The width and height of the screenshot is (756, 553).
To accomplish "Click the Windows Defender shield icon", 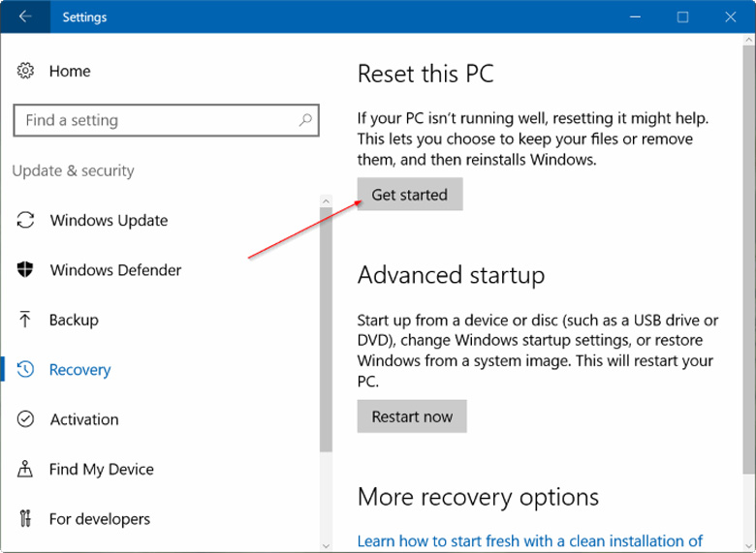I will click(25, 270).
